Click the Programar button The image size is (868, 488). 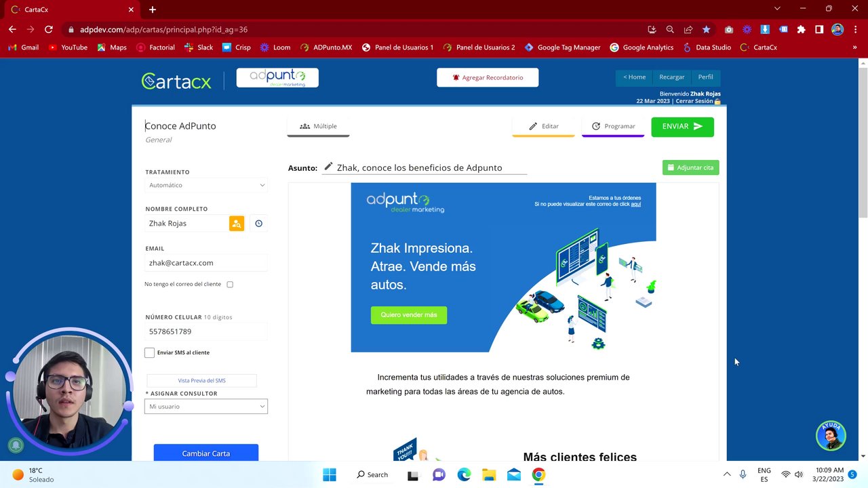(613, 127)
